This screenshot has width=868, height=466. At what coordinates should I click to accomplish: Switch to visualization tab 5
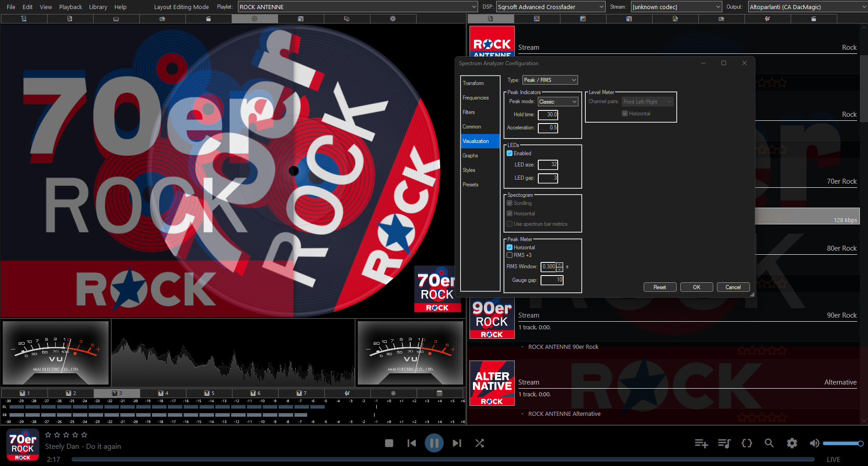209,393
